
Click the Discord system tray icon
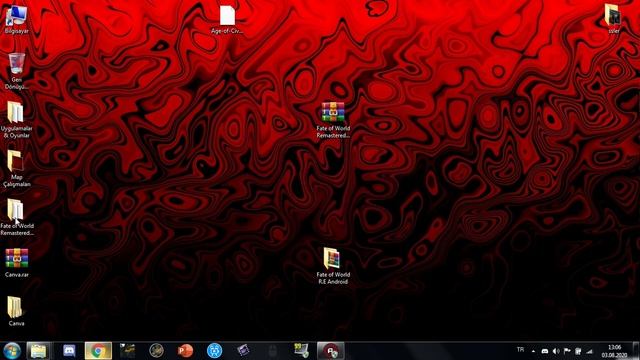544,351
